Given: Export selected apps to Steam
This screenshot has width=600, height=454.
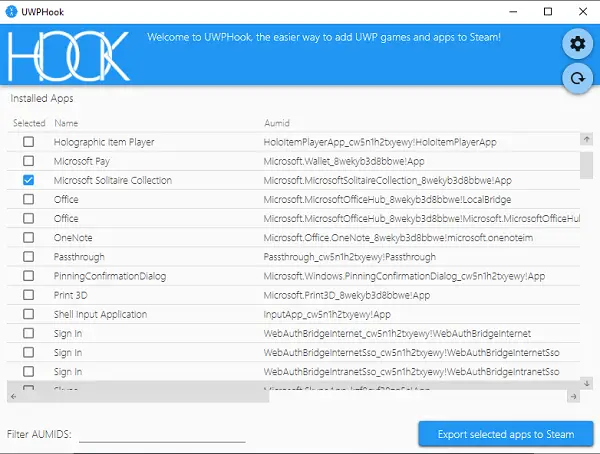Looking at the screenshot, I should (506, 434).
